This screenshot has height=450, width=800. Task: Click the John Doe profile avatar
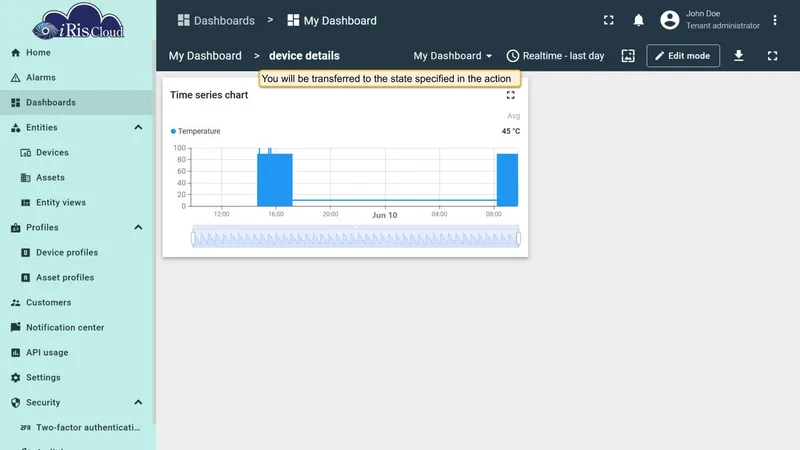669,20
